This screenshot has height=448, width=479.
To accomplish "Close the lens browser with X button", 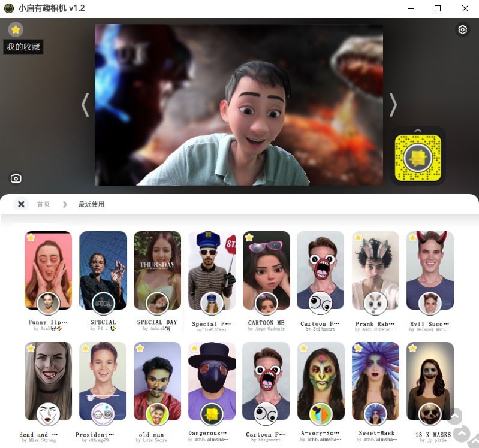I will tap(21, 204).
